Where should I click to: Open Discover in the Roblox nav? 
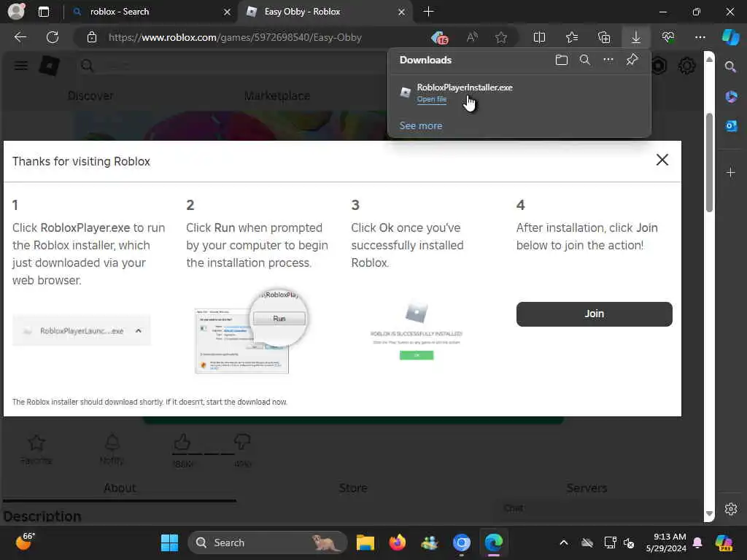[90, 96]
